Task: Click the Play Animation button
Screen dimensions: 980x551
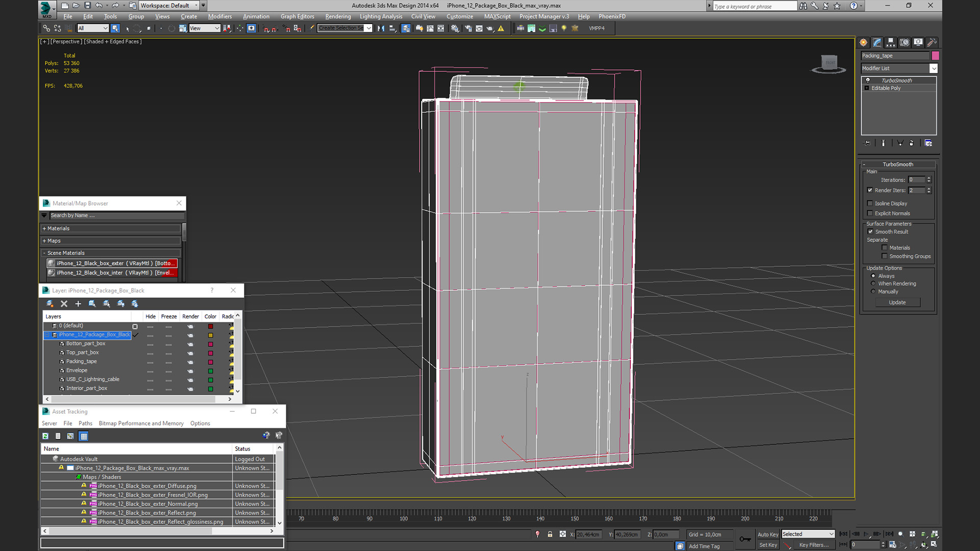Action: click(x=866, y=534)
